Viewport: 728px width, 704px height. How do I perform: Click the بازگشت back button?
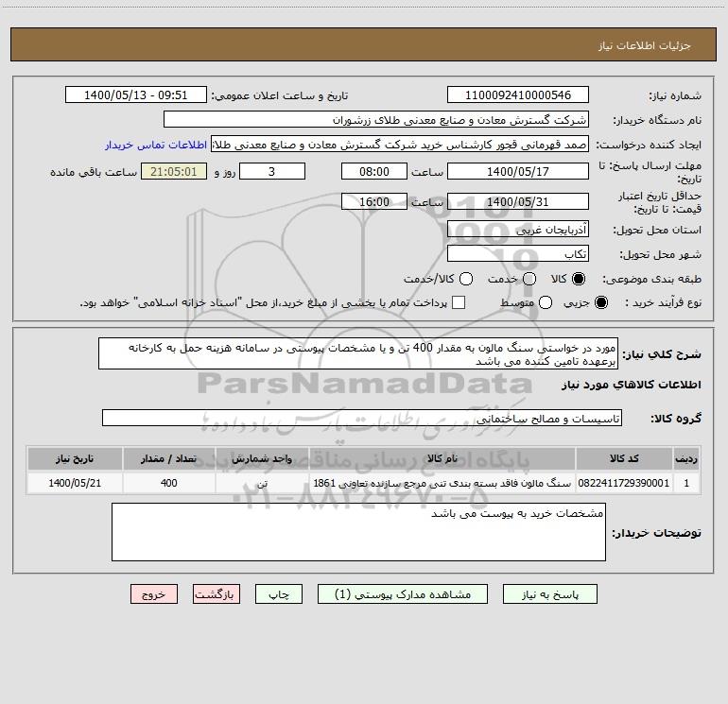click(x=217, y=594)
